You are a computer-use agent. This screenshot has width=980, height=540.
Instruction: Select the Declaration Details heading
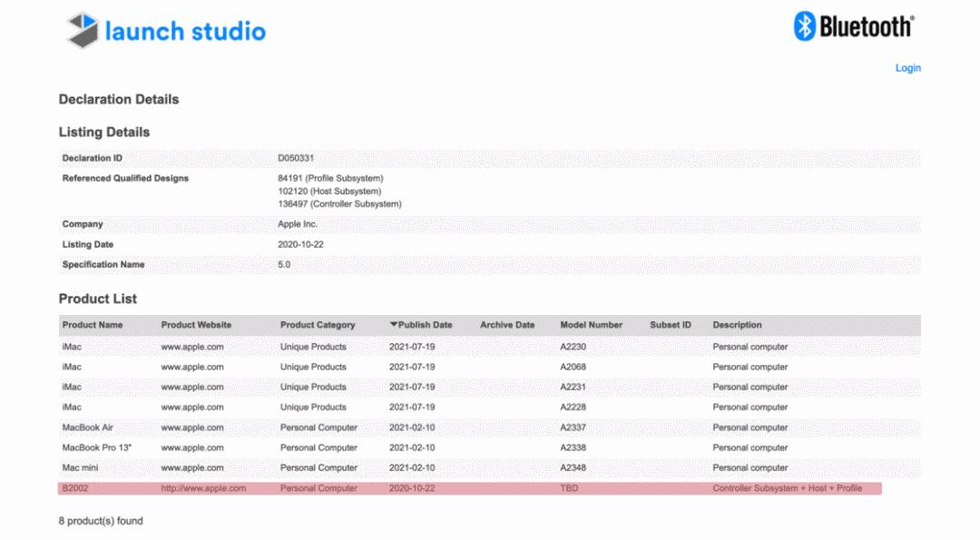[x=119, y=99]
